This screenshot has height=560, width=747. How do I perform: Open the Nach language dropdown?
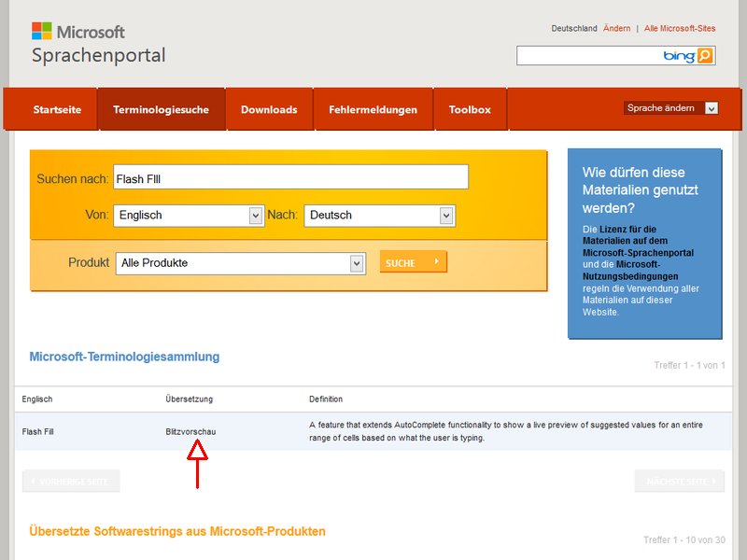(x=446, y=216)
